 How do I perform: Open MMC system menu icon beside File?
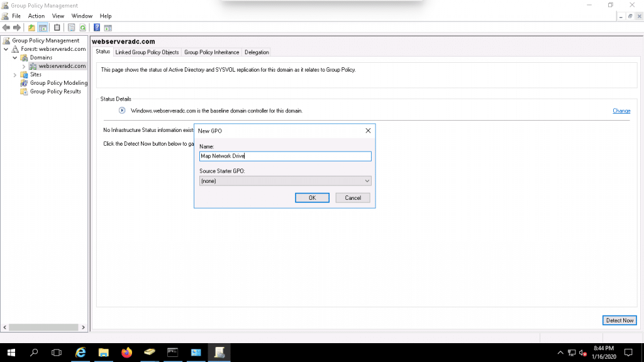point(5,16)
